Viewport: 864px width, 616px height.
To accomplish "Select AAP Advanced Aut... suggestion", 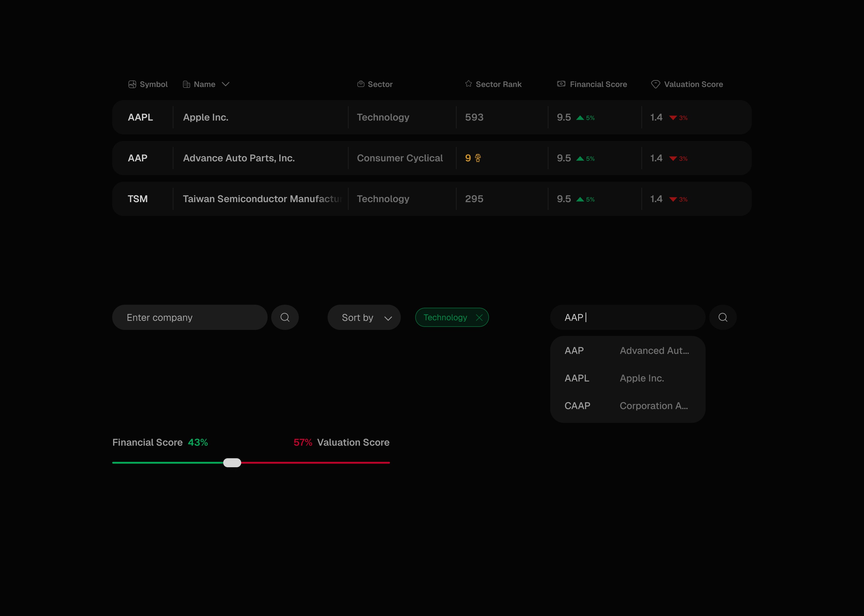I will point(627,351).
